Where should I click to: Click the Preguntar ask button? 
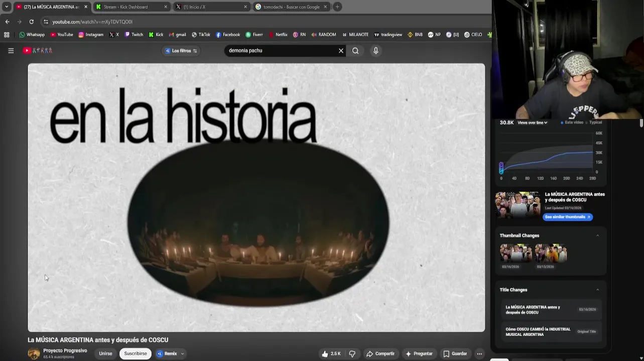pos(419,353)
